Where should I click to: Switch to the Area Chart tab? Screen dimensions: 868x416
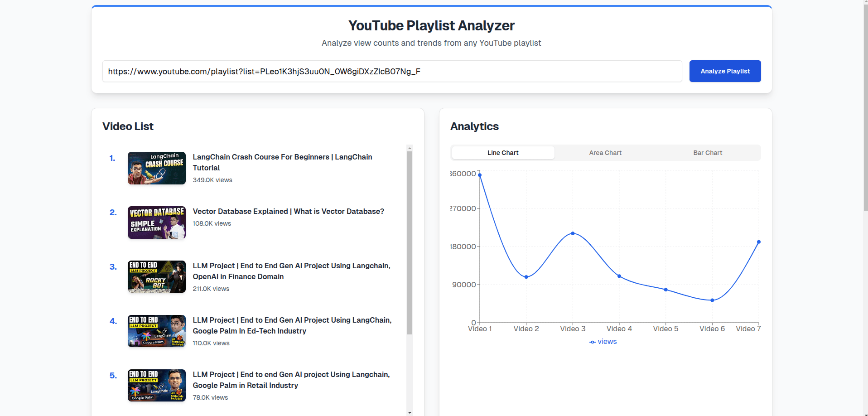pyautogui.click(x=605, y=153)
